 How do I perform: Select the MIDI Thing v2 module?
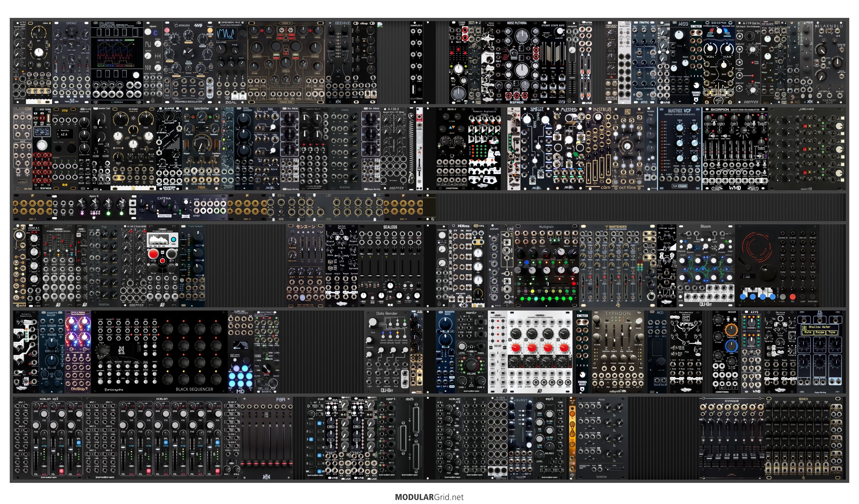[x=42, y=149]
